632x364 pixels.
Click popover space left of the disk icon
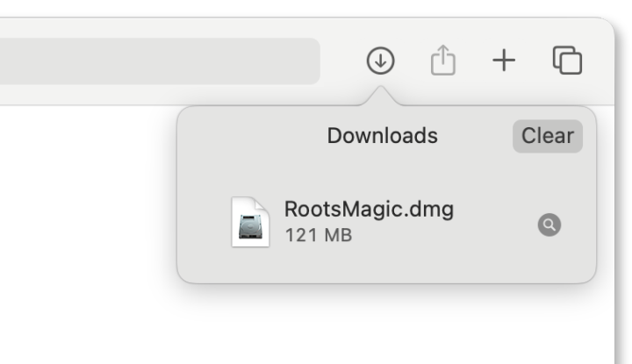pos(204,224)
